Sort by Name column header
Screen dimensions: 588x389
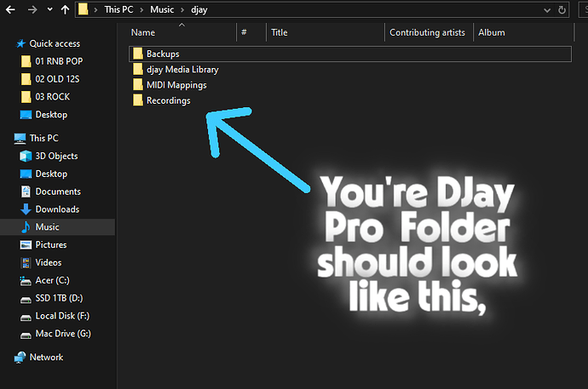[143, 32]
